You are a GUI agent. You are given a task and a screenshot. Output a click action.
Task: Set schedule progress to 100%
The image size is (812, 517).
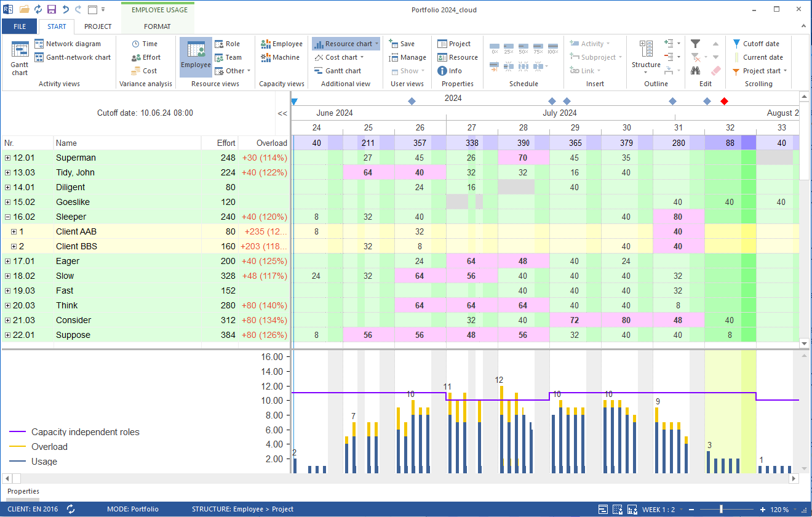[x=552, y=47]
